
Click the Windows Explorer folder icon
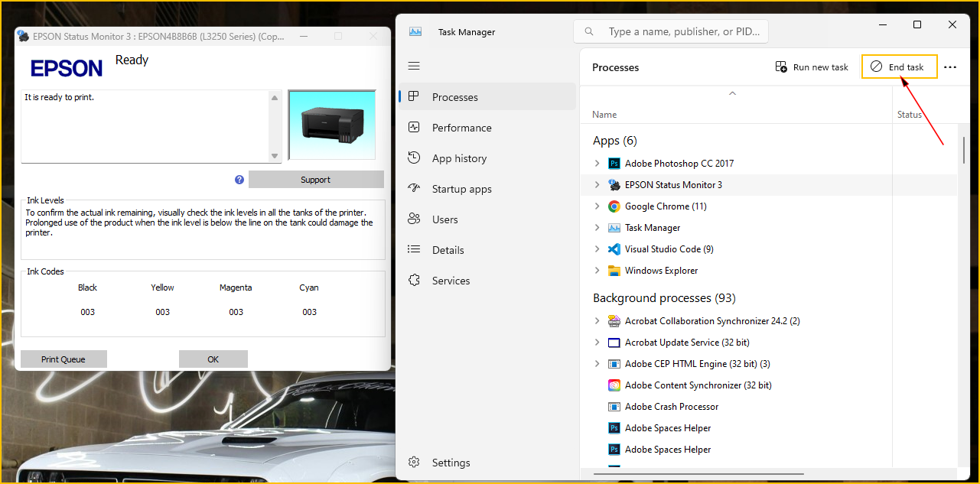click(614, 271)
